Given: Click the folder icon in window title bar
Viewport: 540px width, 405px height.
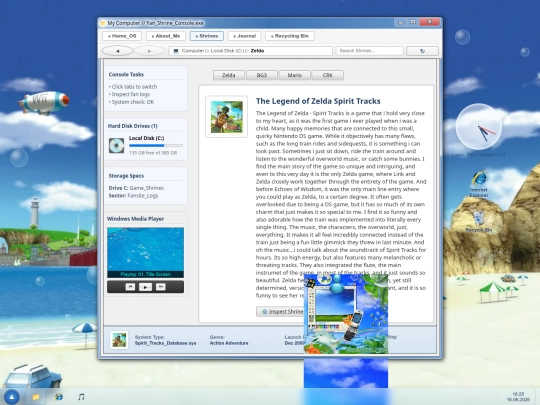Looking at the screenshot, I should [103, 23].
